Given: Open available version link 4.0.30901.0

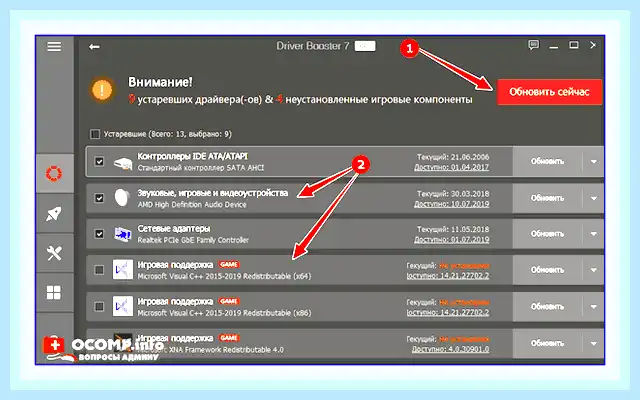Looking at the screenshot, I should pos(450,349).
